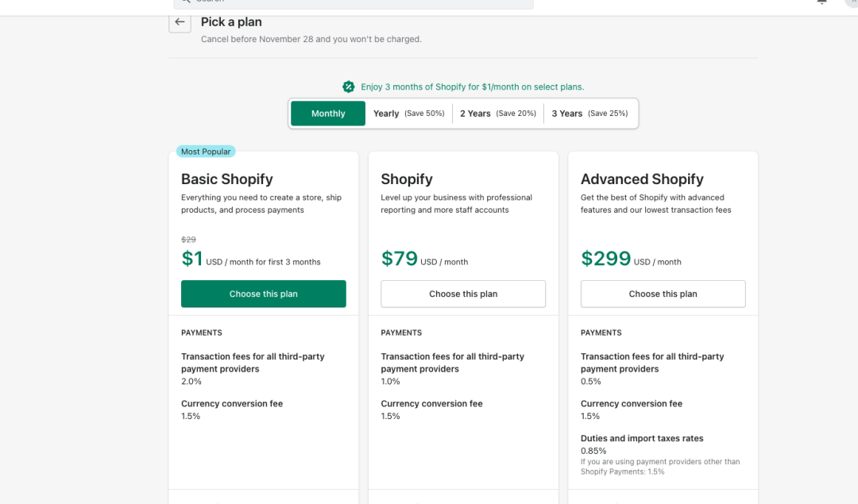
Task: Click the Advanced Shopify plan title
Action: tap(642, 179)
